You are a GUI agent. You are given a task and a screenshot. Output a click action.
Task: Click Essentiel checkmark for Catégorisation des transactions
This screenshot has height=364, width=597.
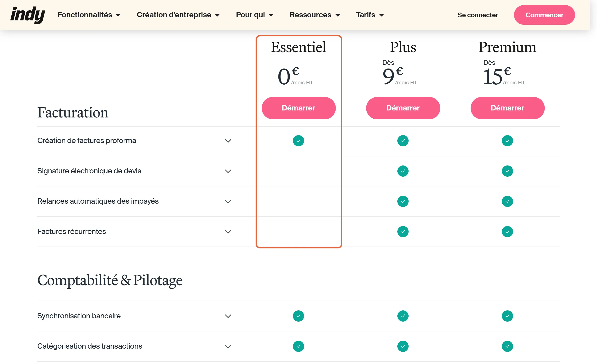pyautogui.click(x=298, y=346)
